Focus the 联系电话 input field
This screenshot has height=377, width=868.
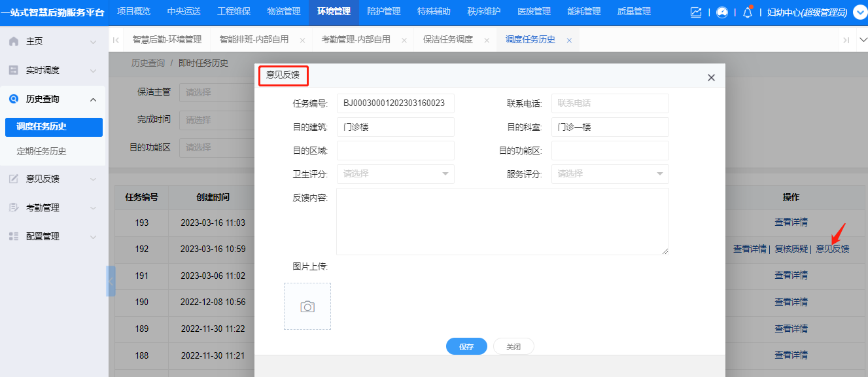pos(610,103)
